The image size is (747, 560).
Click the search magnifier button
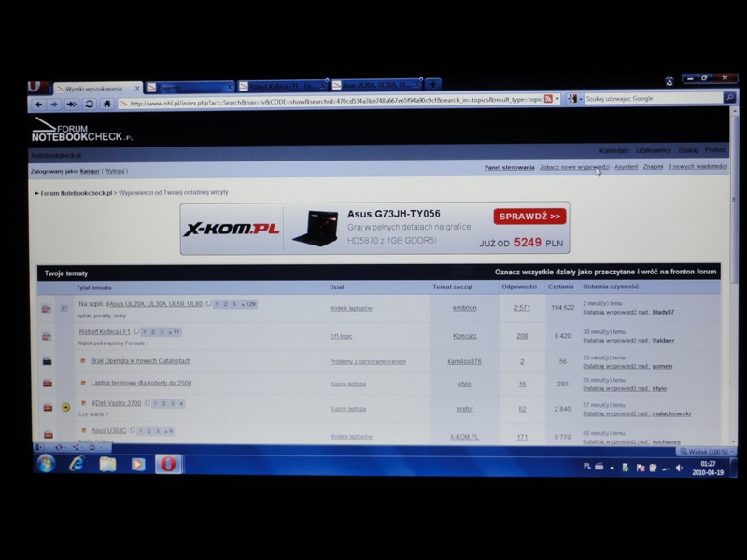coord(729,98)
